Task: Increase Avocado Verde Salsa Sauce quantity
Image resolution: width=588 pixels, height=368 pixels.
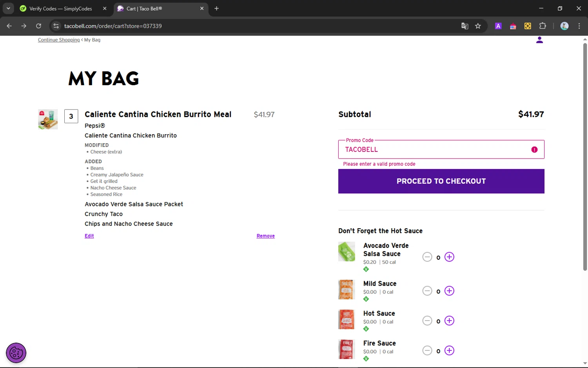Action: coord(449,257)
